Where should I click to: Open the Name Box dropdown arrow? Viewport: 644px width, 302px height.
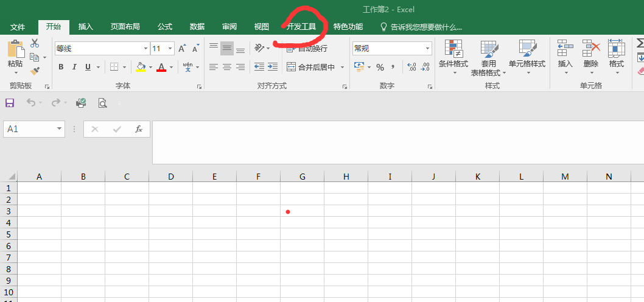(59, 129)
